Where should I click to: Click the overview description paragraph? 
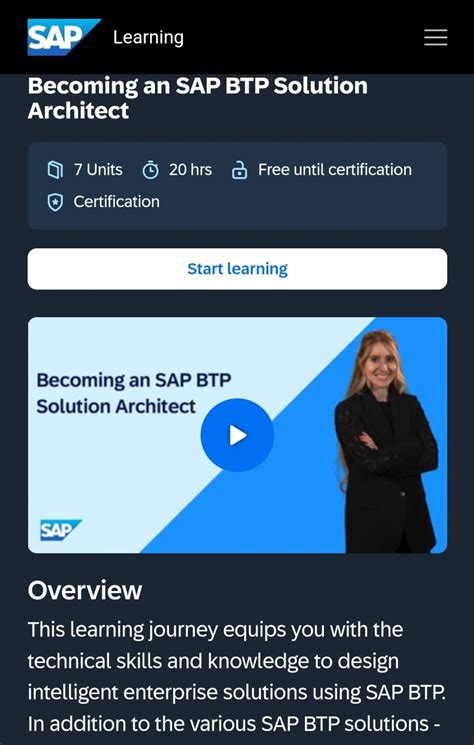coord(237,677)
